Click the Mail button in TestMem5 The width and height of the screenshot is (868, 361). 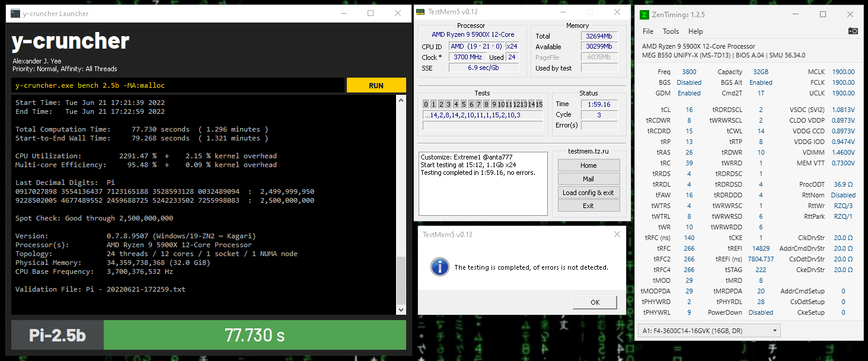(589, 179)
